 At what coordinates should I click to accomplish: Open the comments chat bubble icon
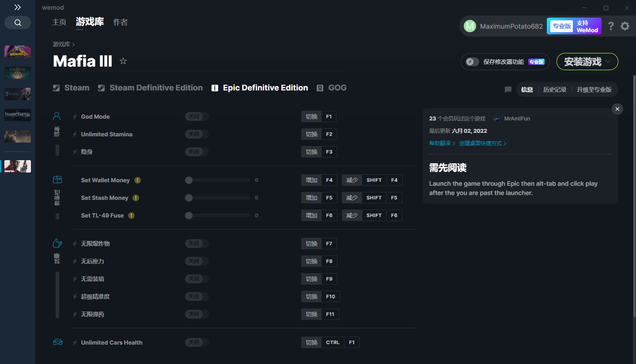[x=508, y=90]
